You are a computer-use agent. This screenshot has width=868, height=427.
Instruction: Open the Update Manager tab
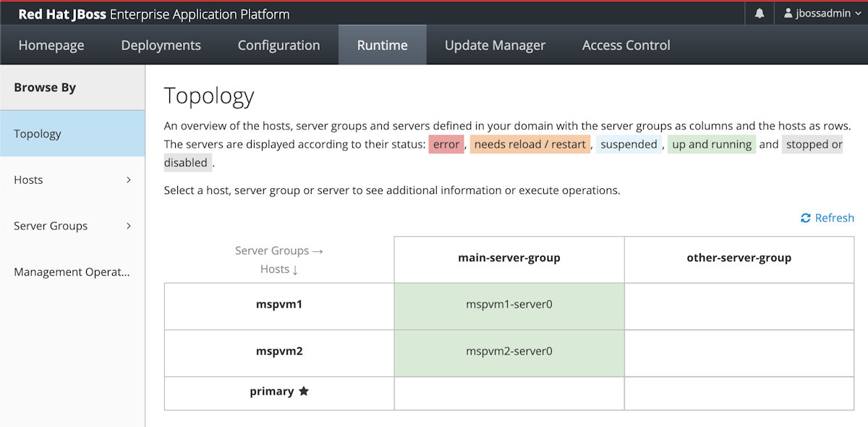(495, 44)
